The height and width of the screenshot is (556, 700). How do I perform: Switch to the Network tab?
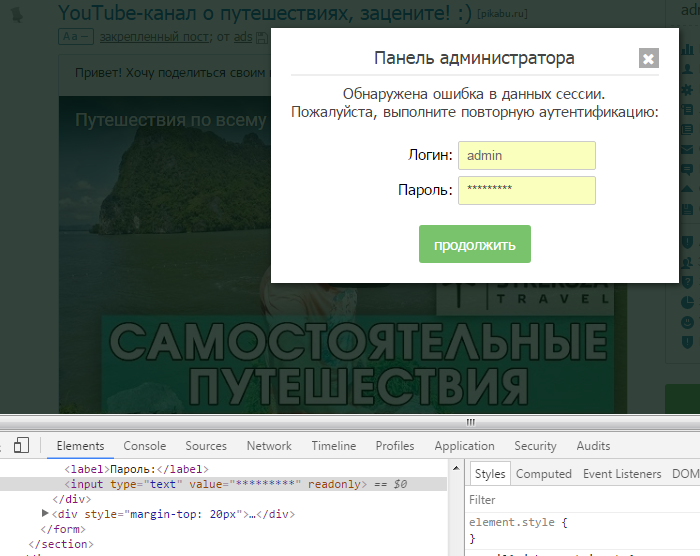(x=269, y=446)
